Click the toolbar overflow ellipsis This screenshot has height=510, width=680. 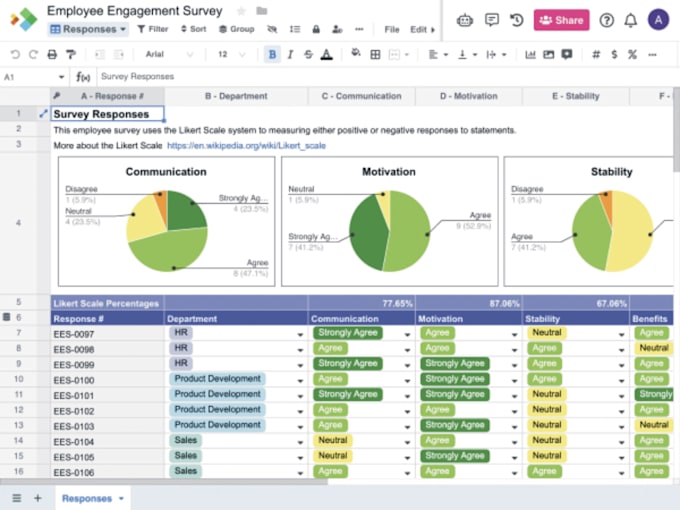[652, 54]
